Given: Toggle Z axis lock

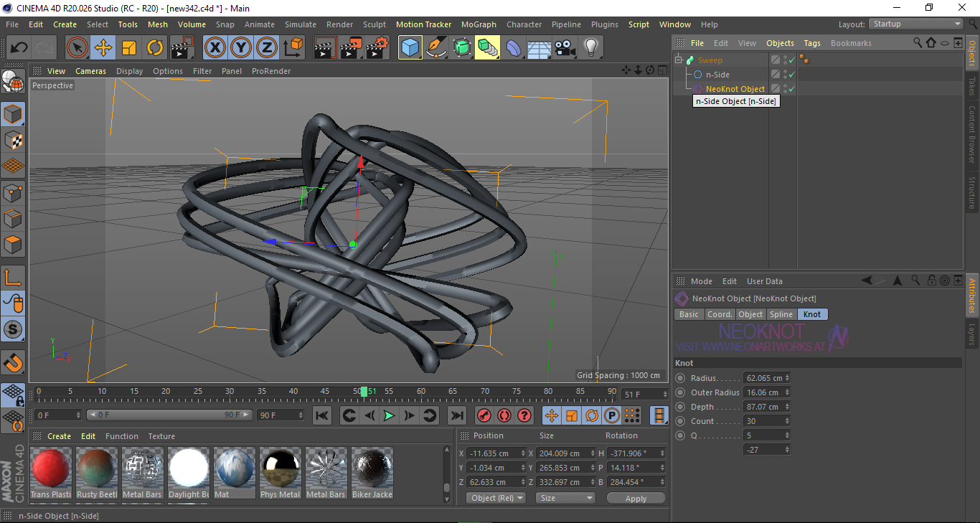Looking at the screenshot, I should (x=266, y=48).
